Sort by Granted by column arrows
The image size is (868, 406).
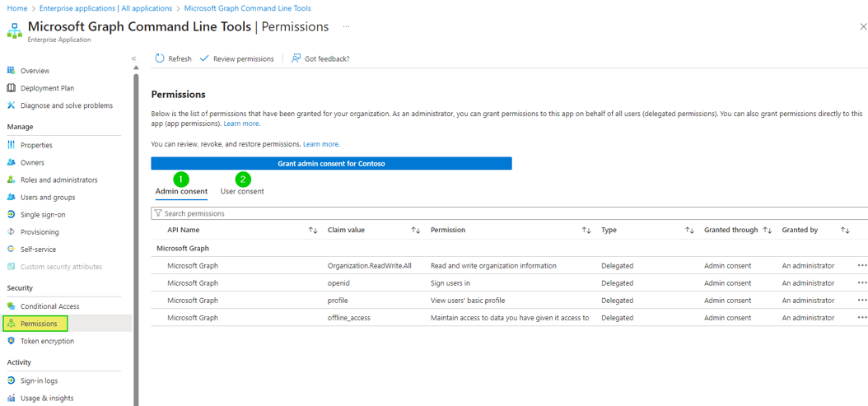click(845, 230)
